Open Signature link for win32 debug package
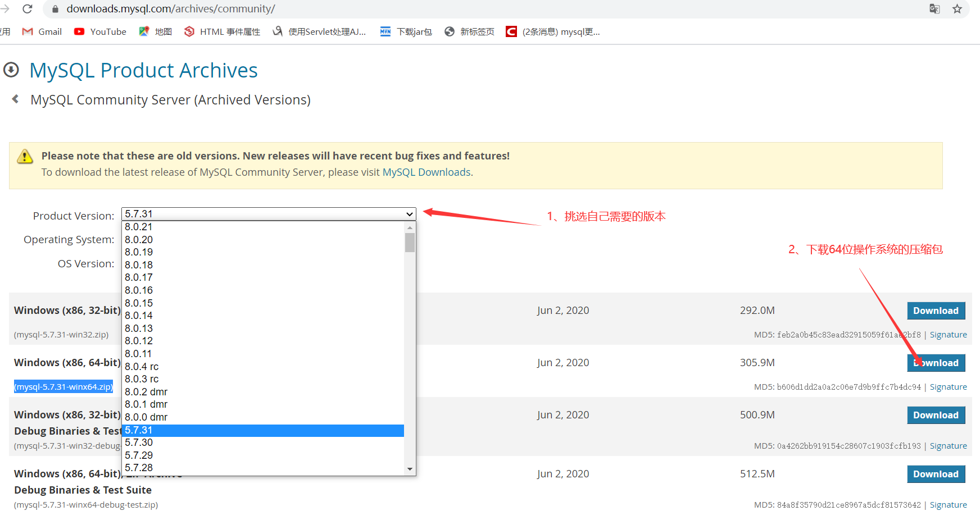Viewport: 980px width, 520px height. click(949, 446)
